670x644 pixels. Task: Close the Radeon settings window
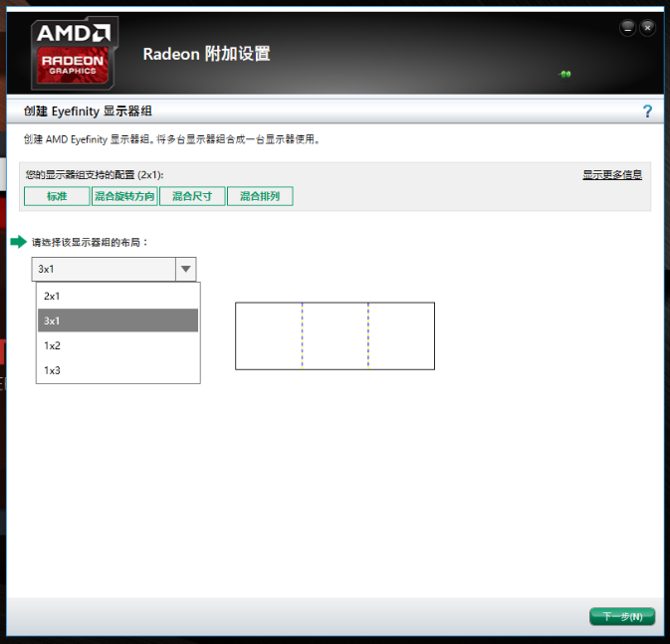coord(648,27)
